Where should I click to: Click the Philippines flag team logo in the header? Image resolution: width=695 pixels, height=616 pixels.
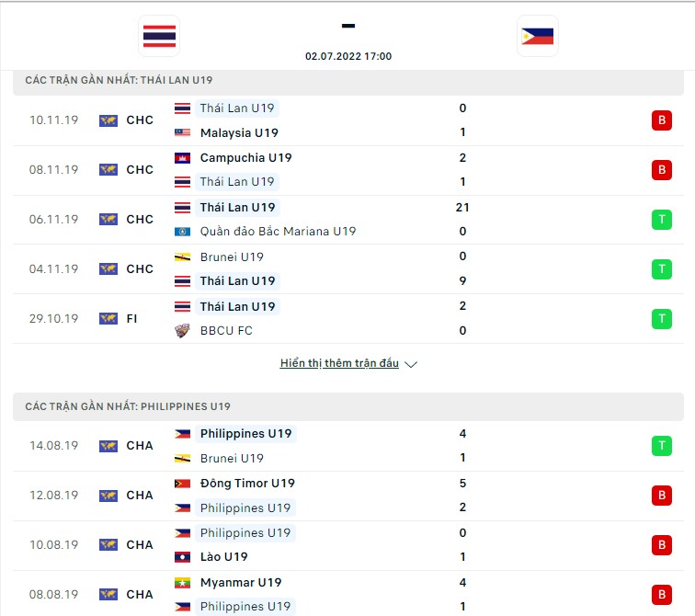(538, 37)
